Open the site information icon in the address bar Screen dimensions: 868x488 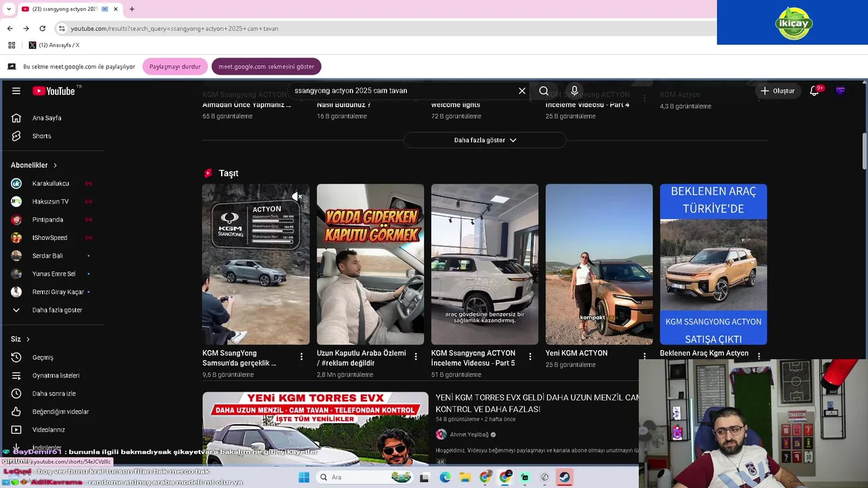pyautogui.click(x=62, y=28)
